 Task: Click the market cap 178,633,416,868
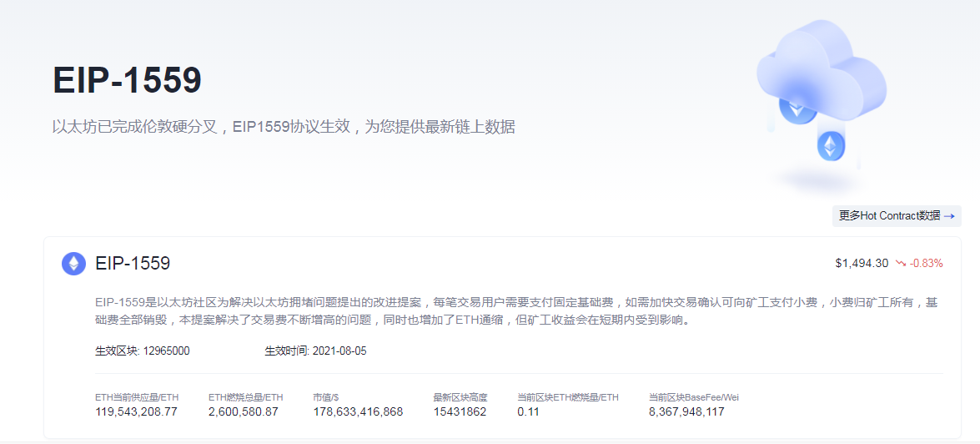pos(358,411)
